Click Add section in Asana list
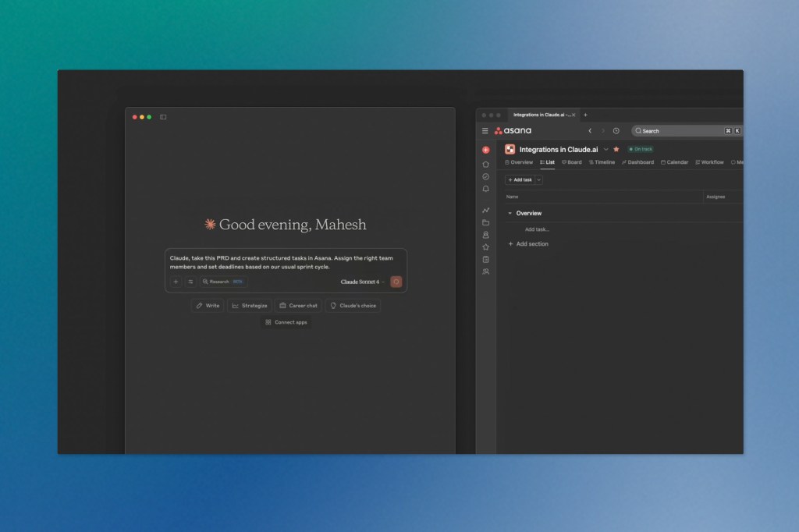The image size is (799, 532). (528, 244)
